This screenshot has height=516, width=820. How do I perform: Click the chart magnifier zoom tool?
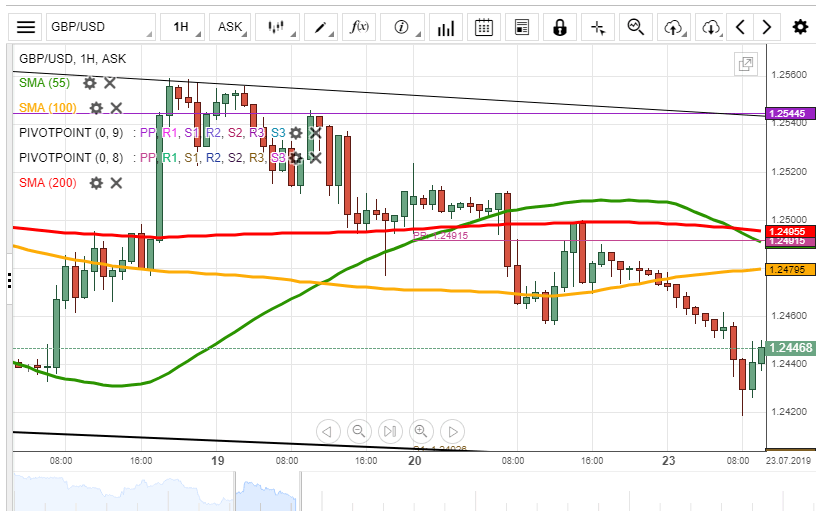[636, 27]
